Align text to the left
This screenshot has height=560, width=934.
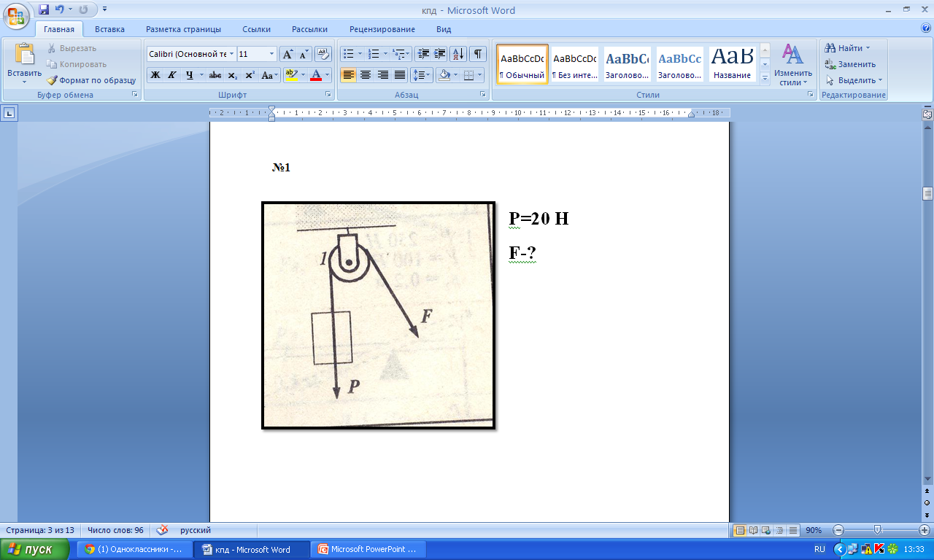(349, 75)
